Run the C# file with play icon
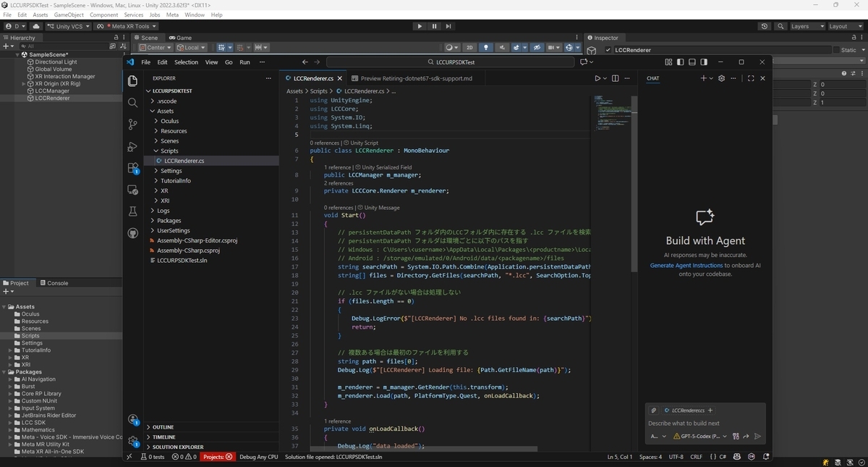 tap(597, 78)
